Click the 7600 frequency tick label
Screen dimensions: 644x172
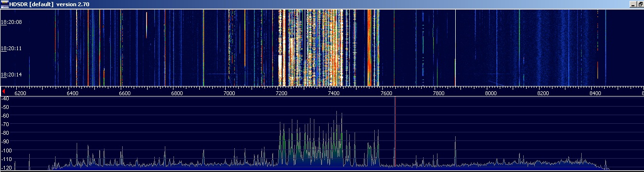[386, 93]
